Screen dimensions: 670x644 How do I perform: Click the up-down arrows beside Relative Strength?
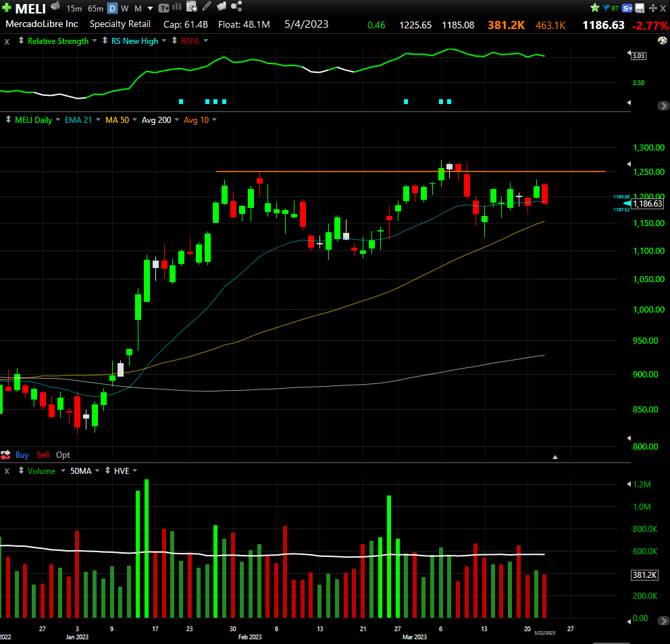point(21,41)
